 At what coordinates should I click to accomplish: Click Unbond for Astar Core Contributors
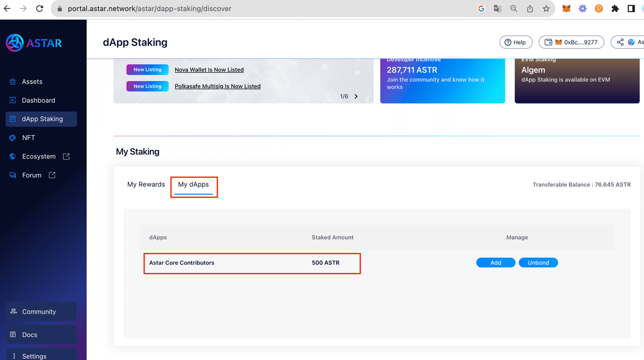pyautogui.click(x=538, y=263)
